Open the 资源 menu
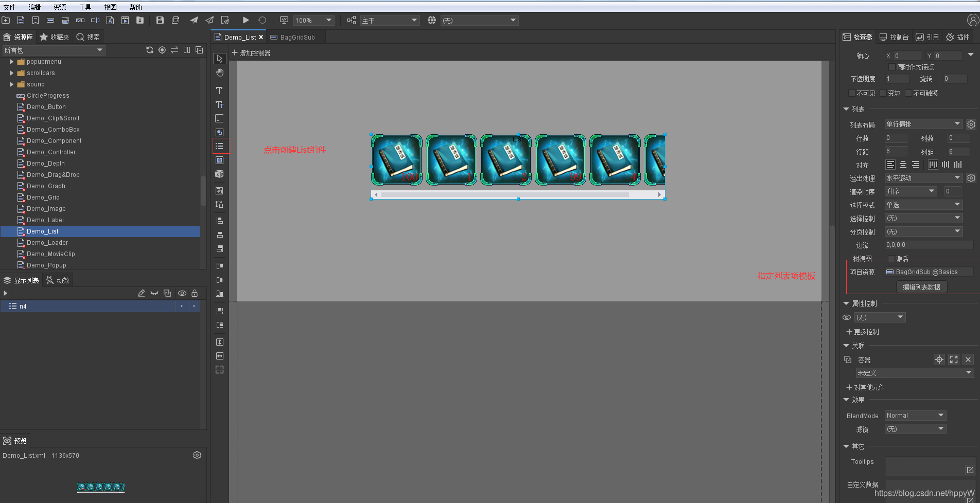Image resolution: width=980 pixels, height=503 pixels. pyautogui.click(x=60, y=7)
